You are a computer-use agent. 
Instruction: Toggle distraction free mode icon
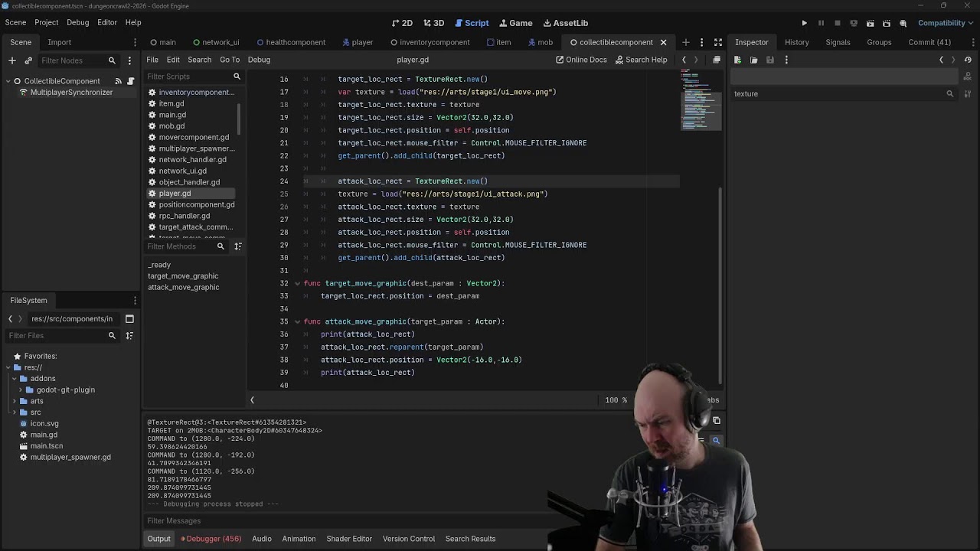(717, 42)
